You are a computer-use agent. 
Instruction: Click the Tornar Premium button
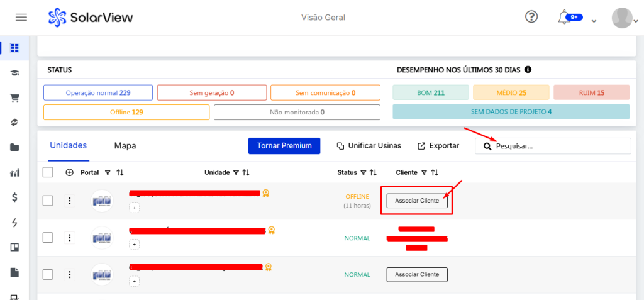tap(284, 146)
